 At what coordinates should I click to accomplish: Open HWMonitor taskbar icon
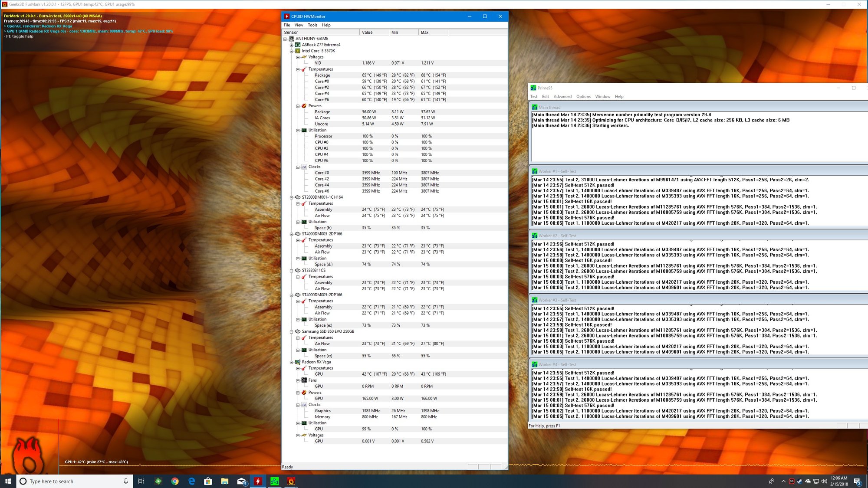coord(258,481)
